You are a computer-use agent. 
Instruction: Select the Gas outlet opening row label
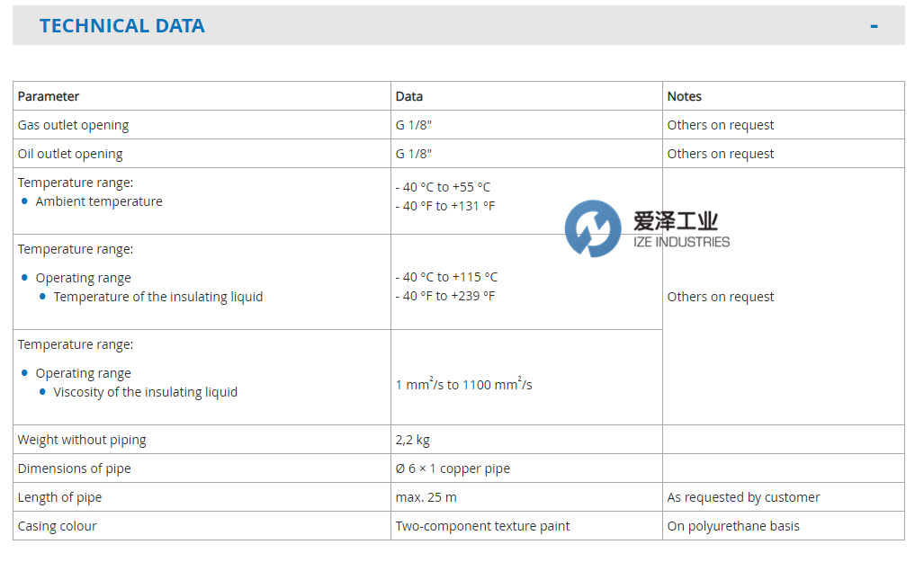pyautogui.click(x=73, y=125)
